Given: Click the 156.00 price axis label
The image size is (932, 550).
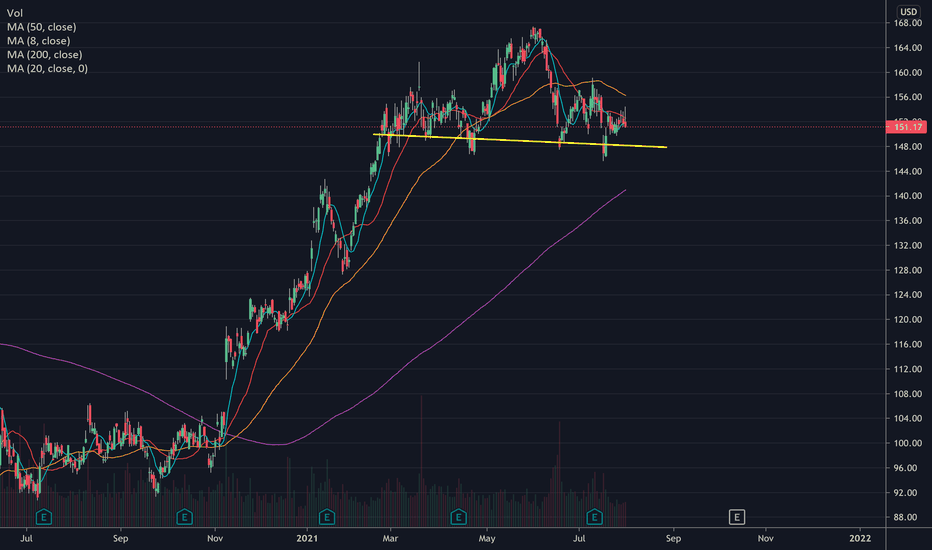Looking at the screenshot, I should tap(908, 97).
